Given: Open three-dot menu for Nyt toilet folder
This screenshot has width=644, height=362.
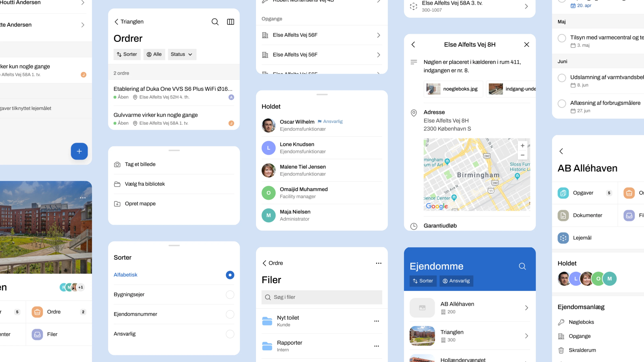Looking at the screenshot, I should pyautogui.click(x=376, y=321).
